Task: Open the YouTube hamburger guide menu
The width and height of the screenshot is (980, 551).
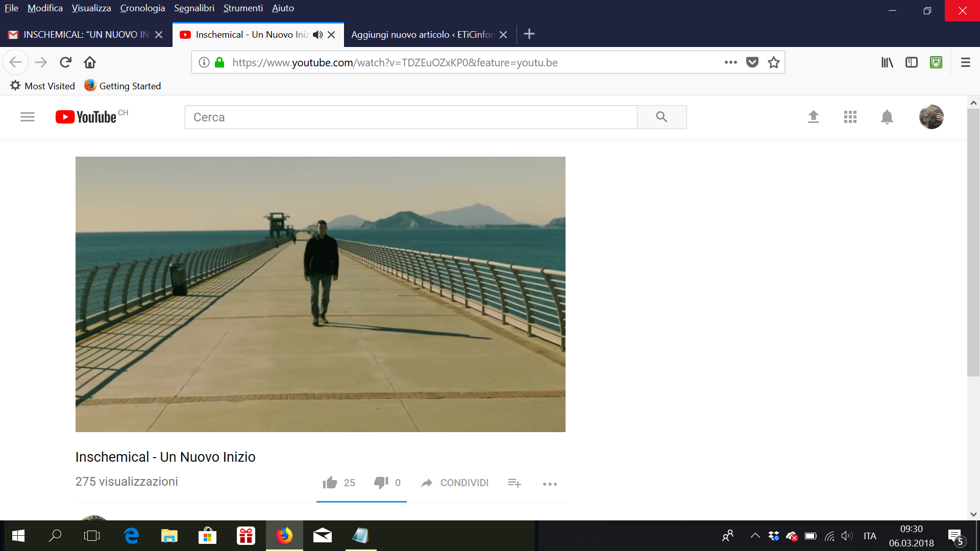Action: 28,117
